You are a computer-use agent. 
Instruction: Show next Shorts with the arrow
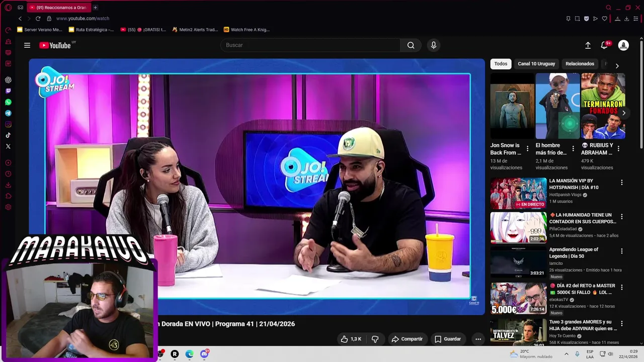623,113
